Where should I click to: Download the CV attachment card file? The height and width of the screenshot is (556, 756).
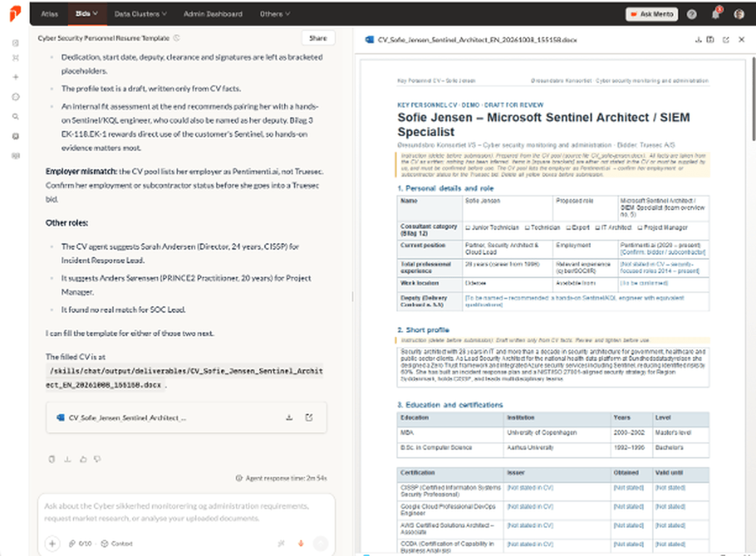point(289,418)
